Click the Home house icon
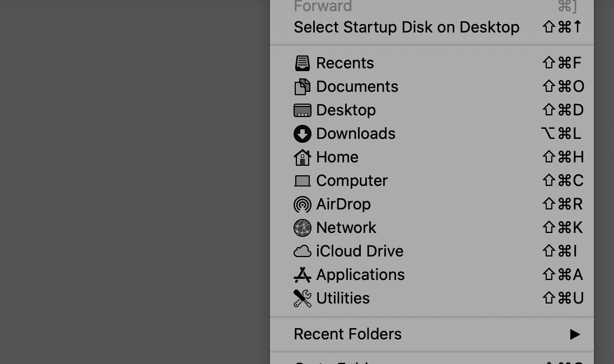Screen dimensions: 614x364 [x=303, y=157]
